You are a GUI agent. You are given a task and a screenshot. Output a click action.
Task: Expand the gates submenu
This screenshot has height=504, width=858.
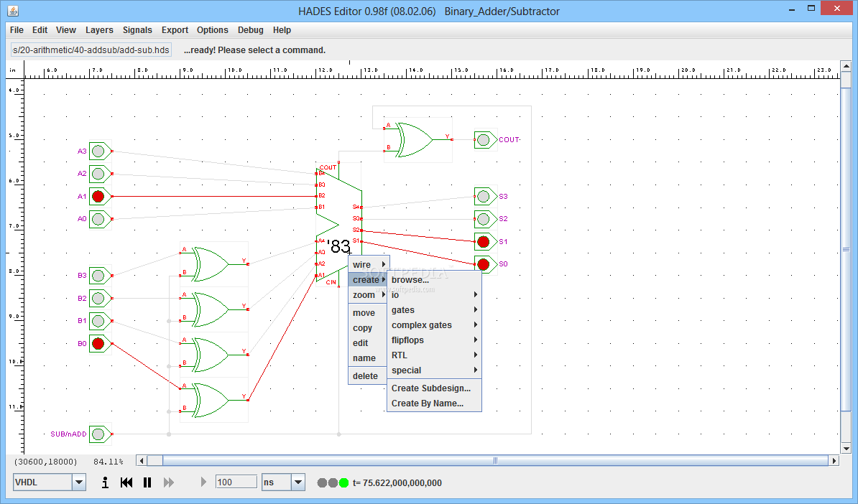click(434, 310)
